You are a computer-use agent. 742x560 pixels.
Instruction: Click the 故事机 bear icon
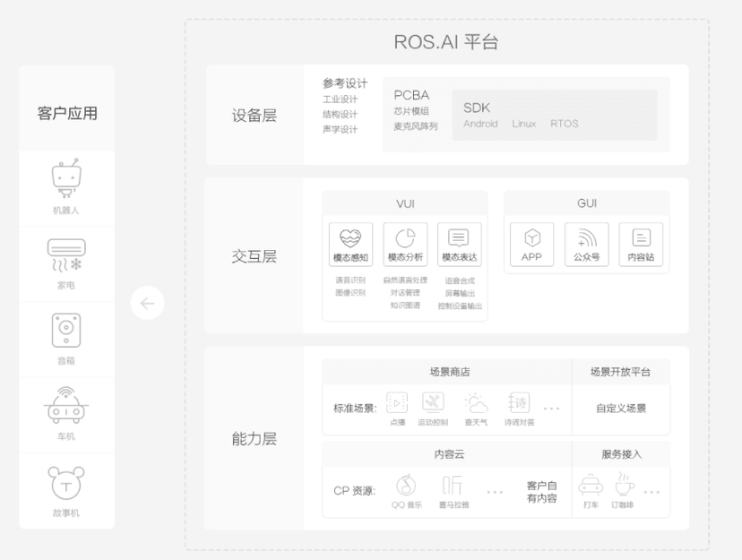66,483
